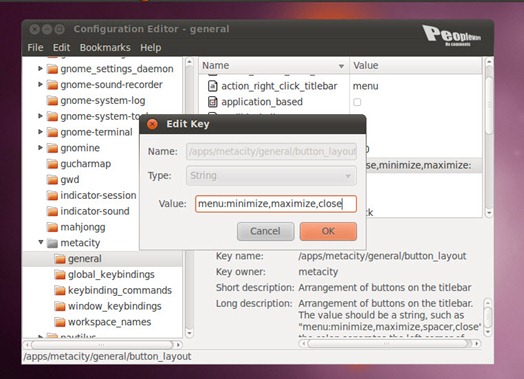Click the indicator-sound folder icon
524x379 pixels.
[52, 212]
